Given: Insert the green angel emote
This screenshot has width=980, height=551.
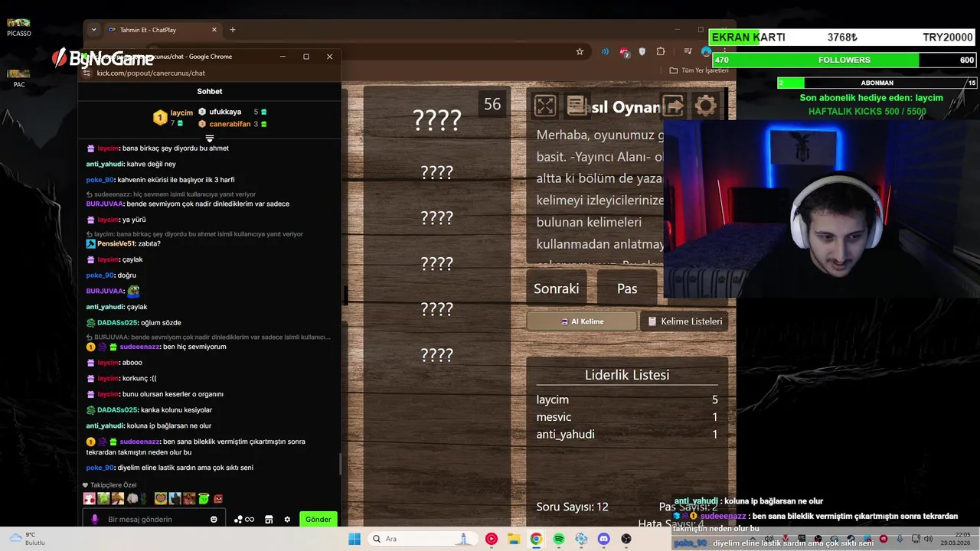Looking at the screenshot, I should point(204,499).
